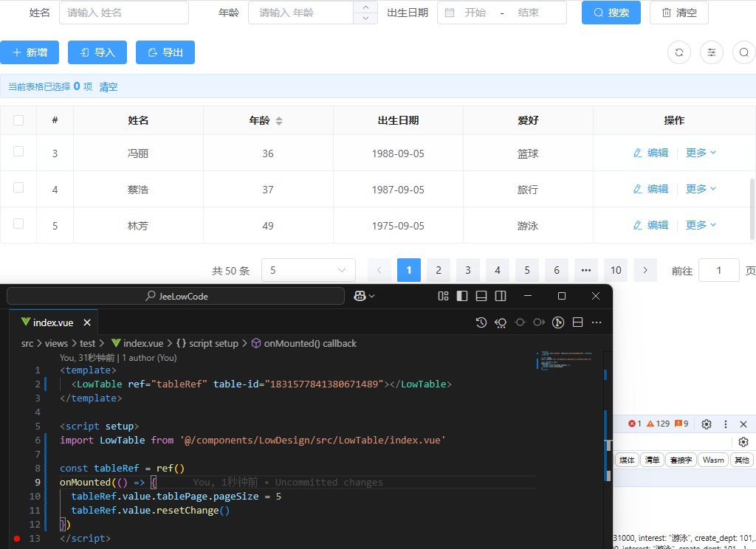This screenshot has width=756, height=549.
Task: Check the row for 冯丽
Action: coord(18,151)
